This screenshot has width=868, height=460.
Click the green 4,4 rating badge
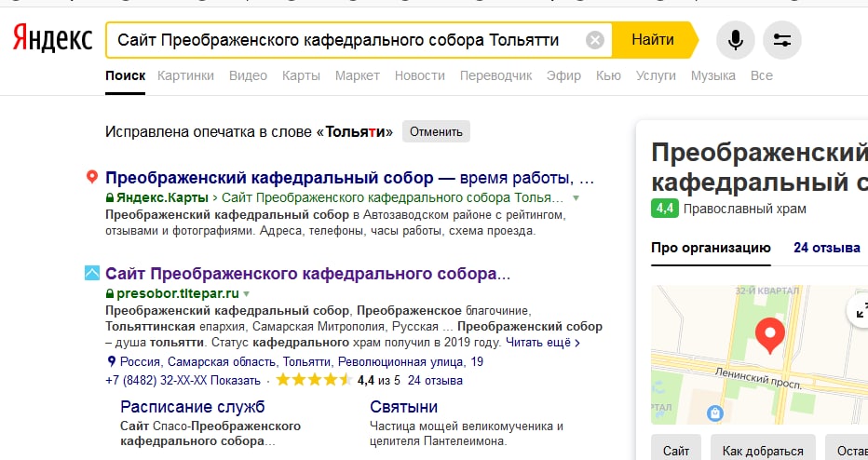[x=664, y=209]
